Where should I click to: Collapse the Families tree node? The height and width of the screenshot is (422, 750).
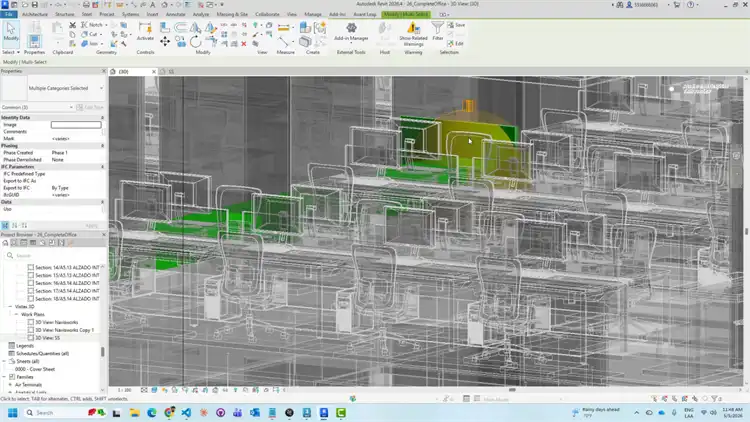click(x=4, y=377)
